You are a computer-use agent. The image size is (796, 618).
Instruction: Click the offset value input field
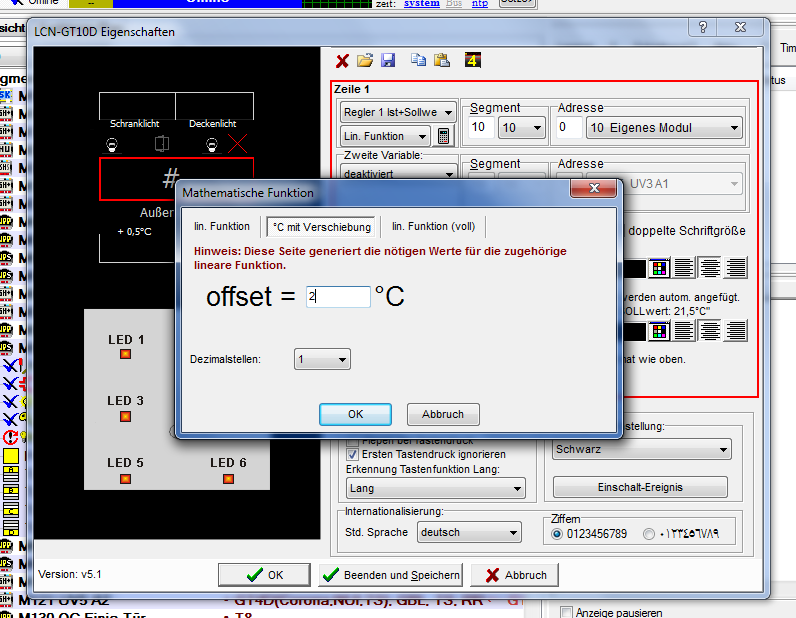click(338, 297)
